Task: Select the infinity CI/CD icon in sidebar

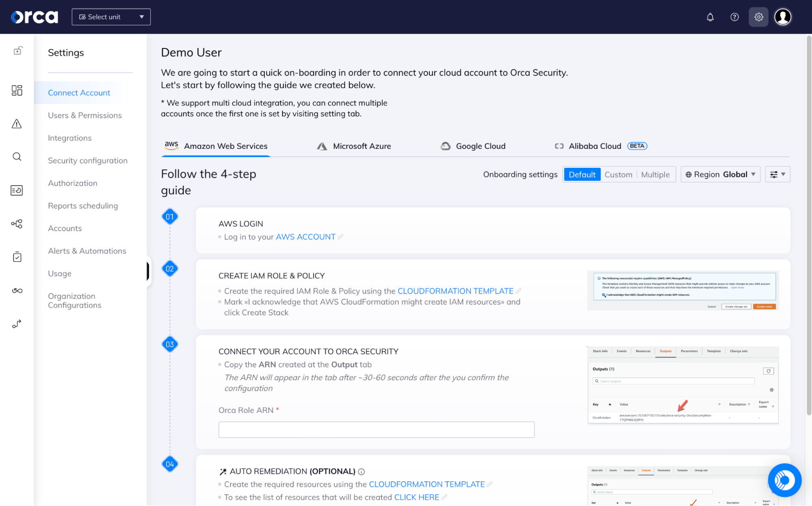Action: point(17,290)
